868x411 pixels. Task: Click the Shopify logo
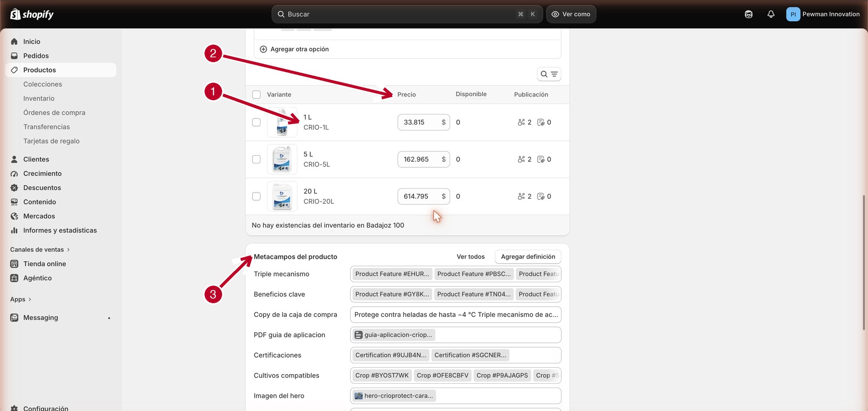tap(32, 14)
